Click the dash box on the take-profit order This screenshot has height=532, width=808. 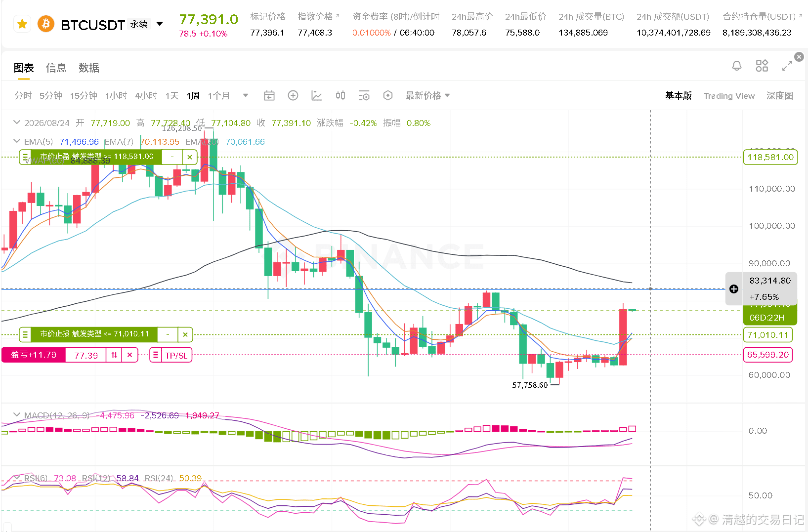[172, 157]
